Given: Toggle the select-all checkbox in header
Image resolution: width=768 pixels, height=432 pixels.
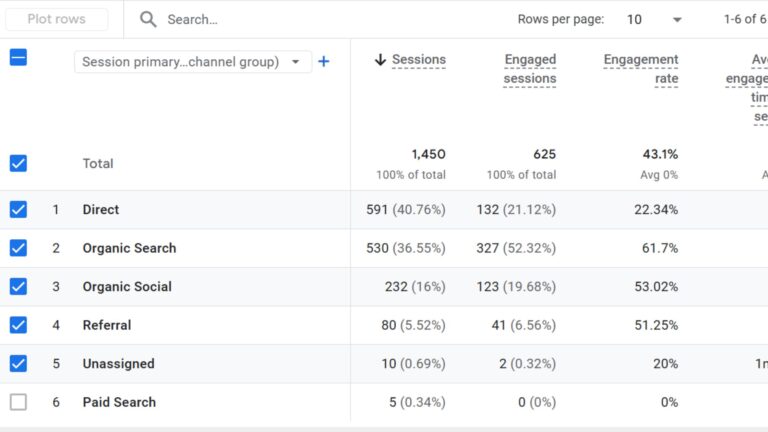Looking at the screenshot, I should [18, 57].
